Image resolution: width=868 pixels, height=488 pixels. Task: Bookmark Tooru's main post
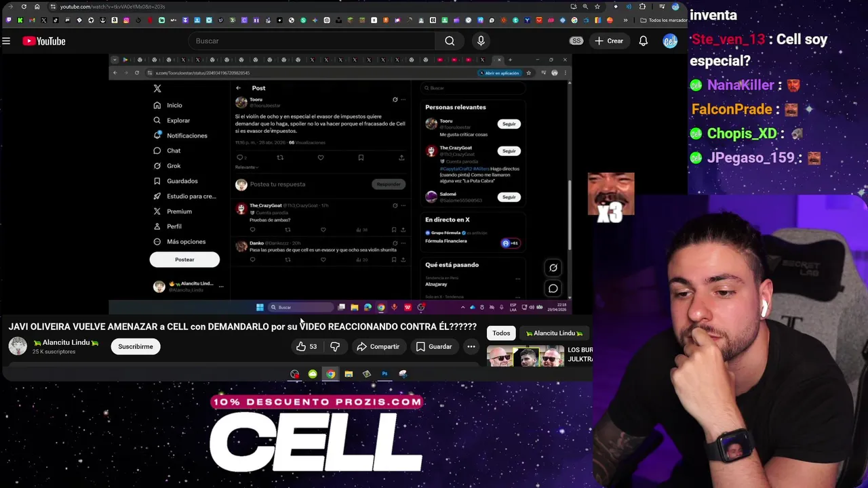click(361, 157)
